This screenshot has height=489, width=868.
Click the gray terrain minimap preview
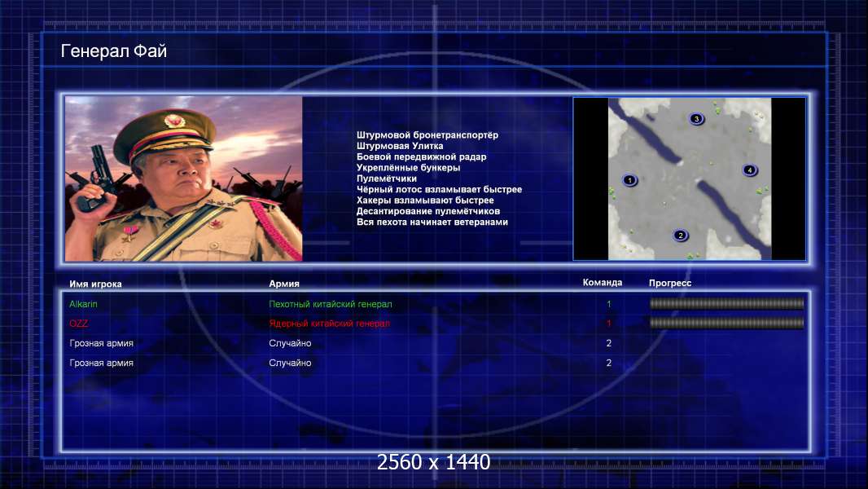[x=690, y=178]
